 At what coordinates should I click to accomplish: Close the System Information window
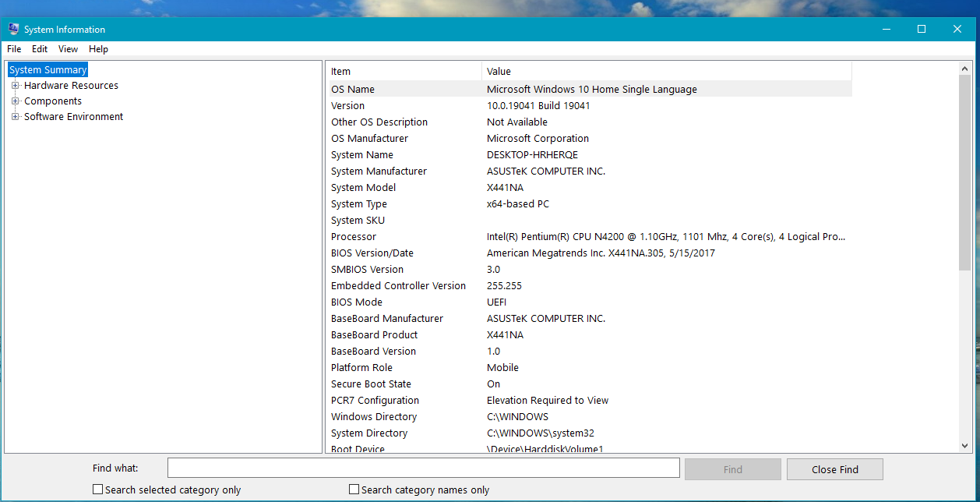(x=957, y=29)
